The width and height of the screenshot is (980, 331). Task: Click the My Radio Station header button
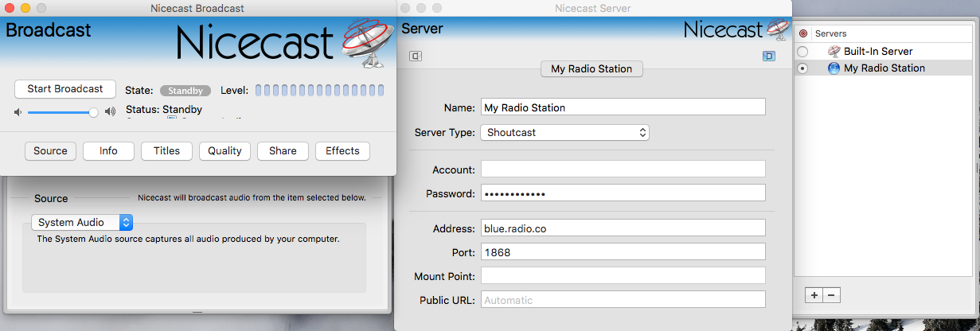592,68
